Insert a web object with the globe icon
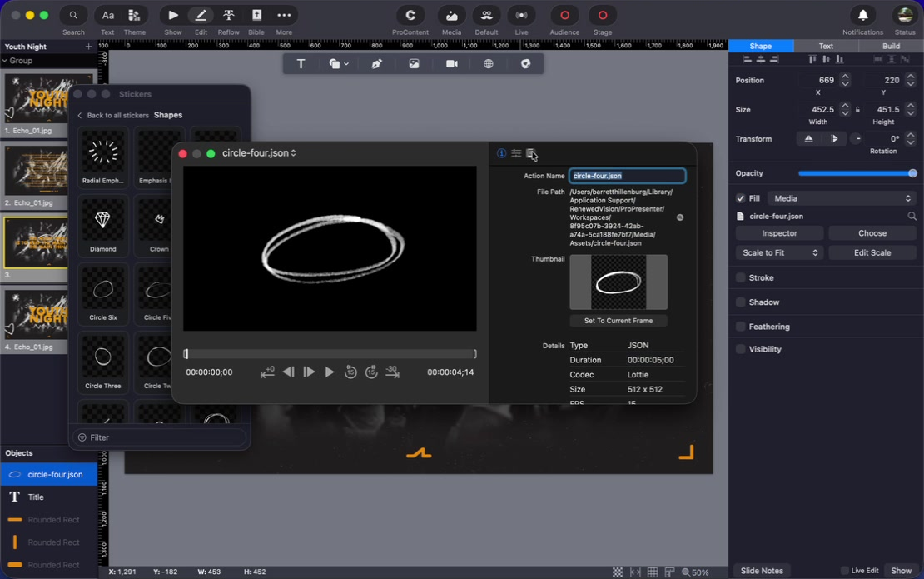924x579 pixels. coord(489,63)
